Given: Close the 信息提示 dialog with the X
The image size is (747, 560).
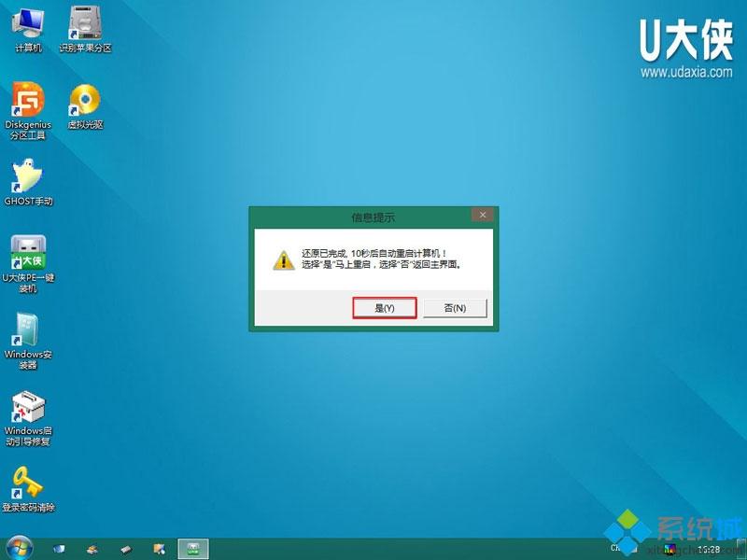Looking at the screenshot, I should pyautogui.click(x=483, y=215).
